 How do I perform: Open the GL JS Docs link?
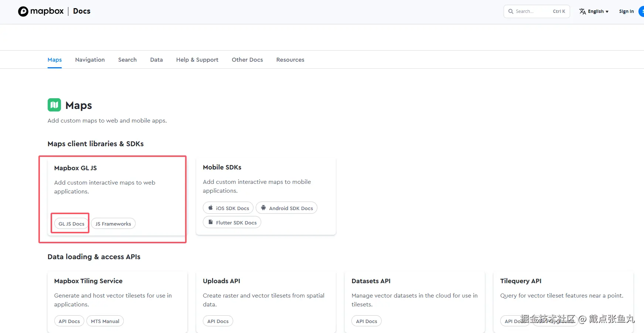(71, 224)
